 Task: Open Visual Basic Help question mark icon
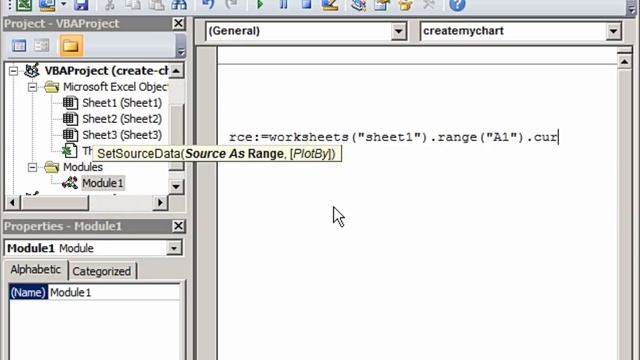[457, 5]
